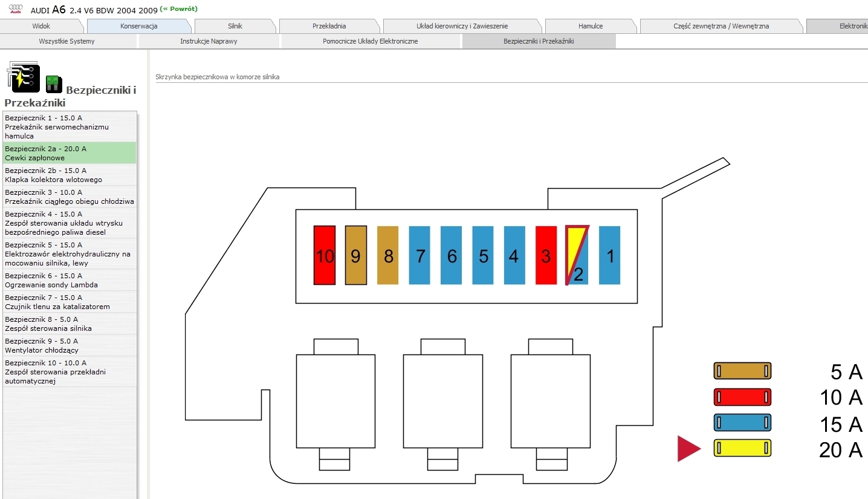Click the red arrow beside the 20 A legend
Viewport: 868px width, 499px height.
(689, 449)
